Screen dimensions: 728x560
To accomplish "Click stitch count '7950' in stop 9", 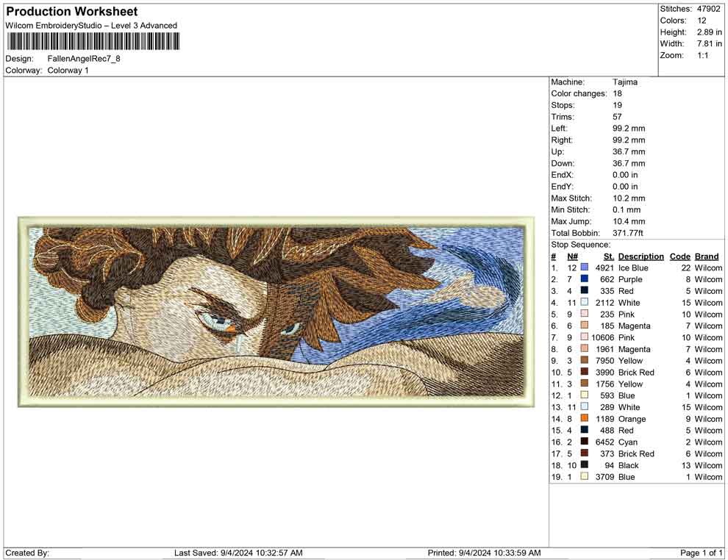I will point(605,361).
